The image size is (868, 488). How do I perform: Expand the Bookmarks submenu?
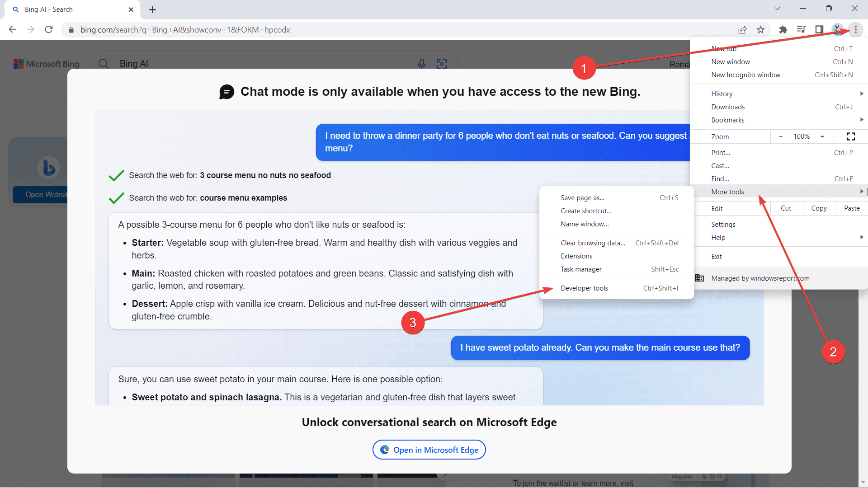pos(779,120)
